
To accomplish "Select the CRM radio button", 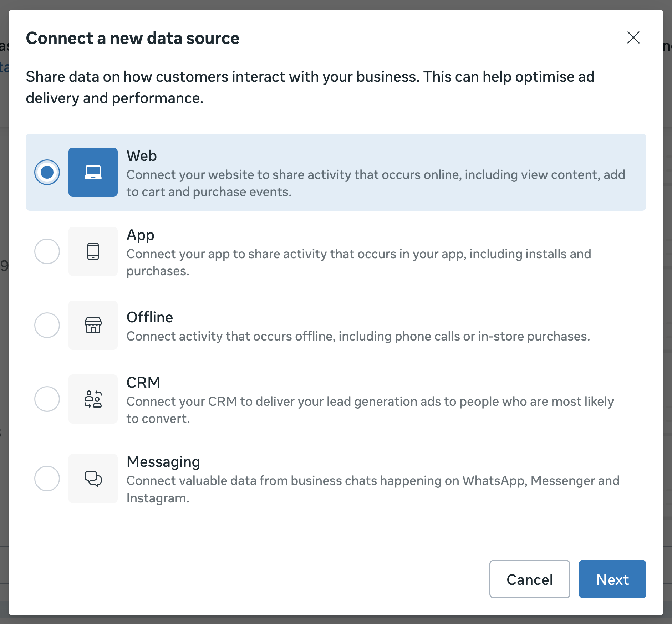I will 47,399.
